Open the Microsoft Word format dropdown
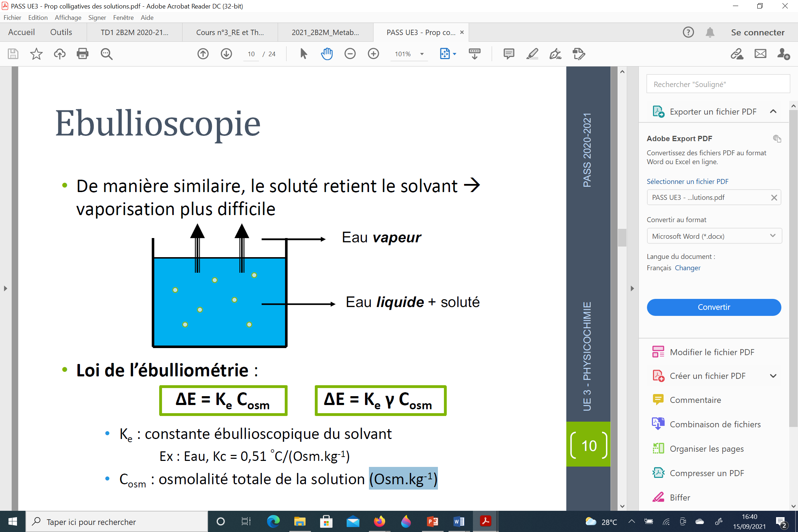Viewport: 798px width, 532px height. pos(714,236)
